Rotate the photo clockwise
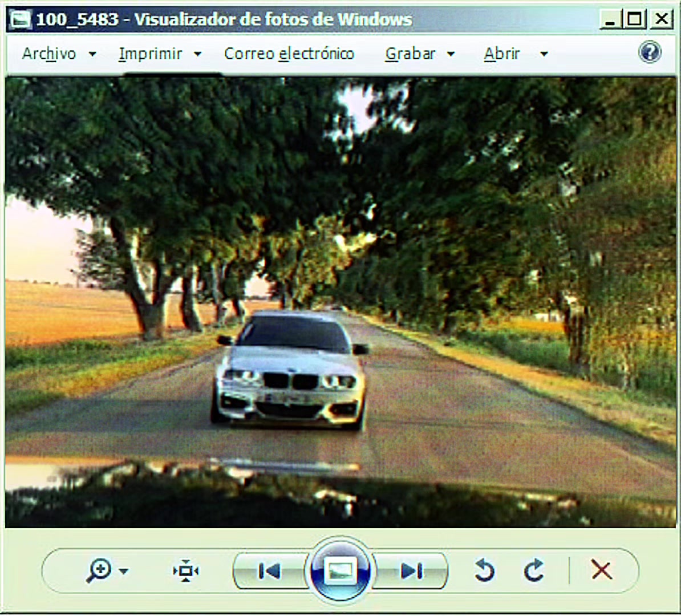Viewport: 681px width, 616px height. (x=534, y=570)
